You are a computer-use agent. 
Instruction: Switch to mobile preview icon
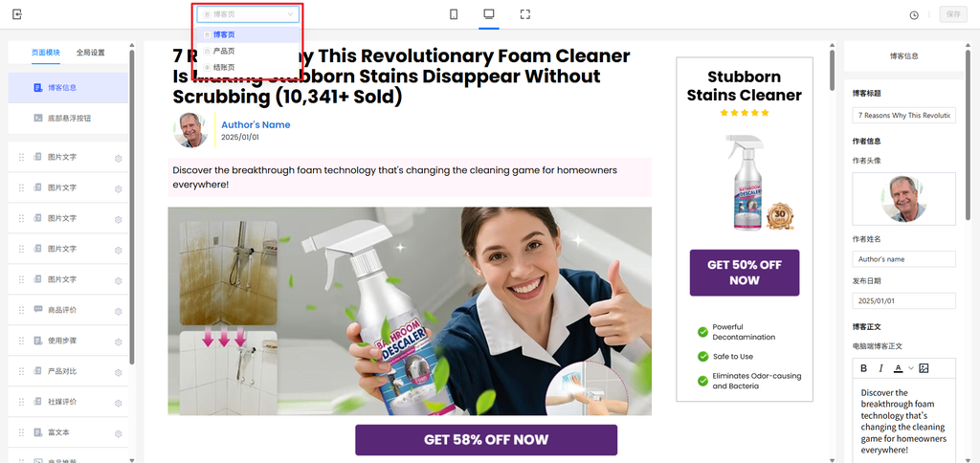(x=454, y=13)
